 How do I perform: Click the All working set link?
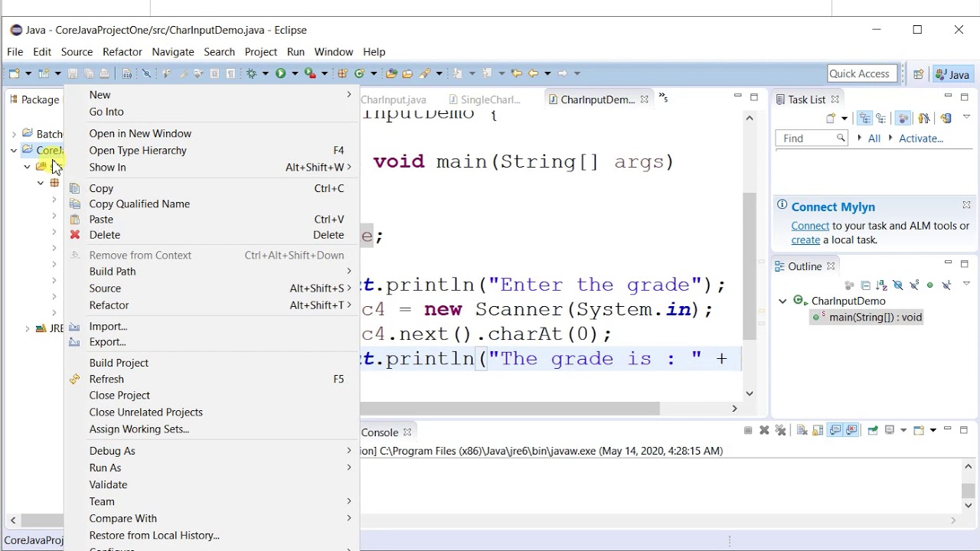[x=874, y=139]
